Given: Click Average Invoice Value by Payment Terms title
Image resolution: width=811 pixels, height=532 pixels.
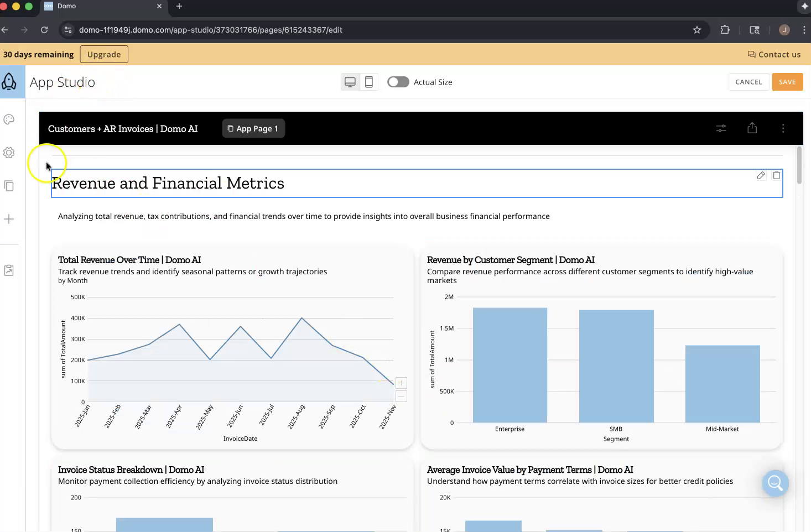Looking at the screenshot, I should pyautogui.click(x=530, y=470).
